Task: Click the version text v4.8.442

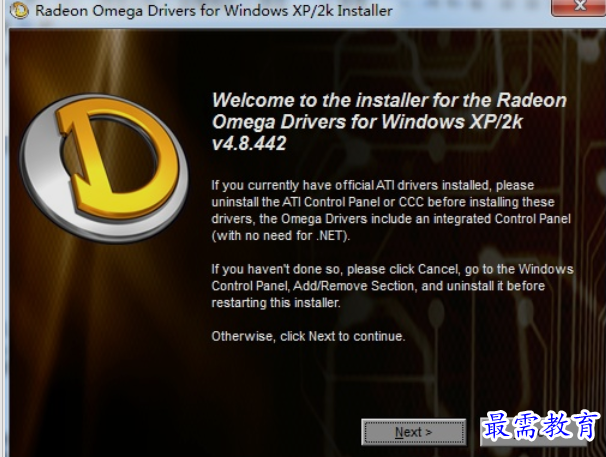Action: click(x=249, y=143)
